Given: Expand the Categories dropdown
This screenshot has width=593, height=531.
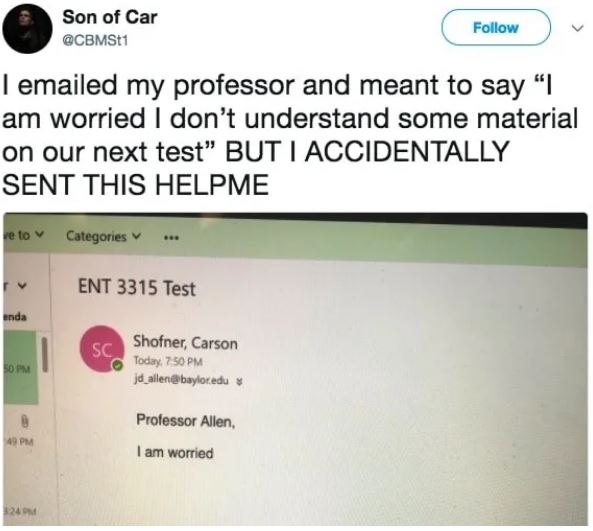Looking at the screenshot, I should pyautogui.click(x=104, y=236).
